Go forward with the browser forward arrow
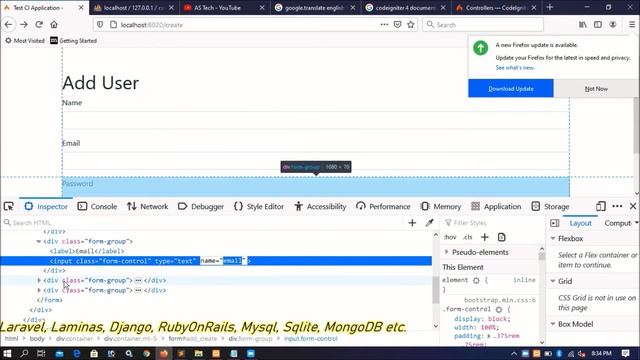 click(x=24, y=24)
